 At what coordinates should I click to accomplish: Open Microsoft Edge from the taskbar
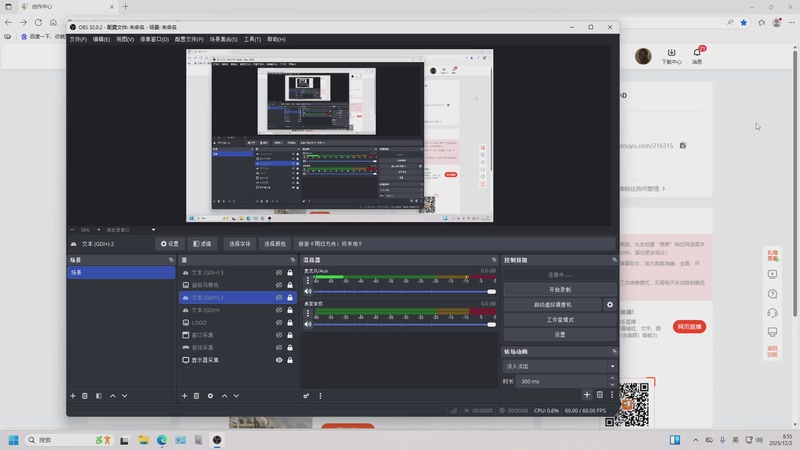162,440
